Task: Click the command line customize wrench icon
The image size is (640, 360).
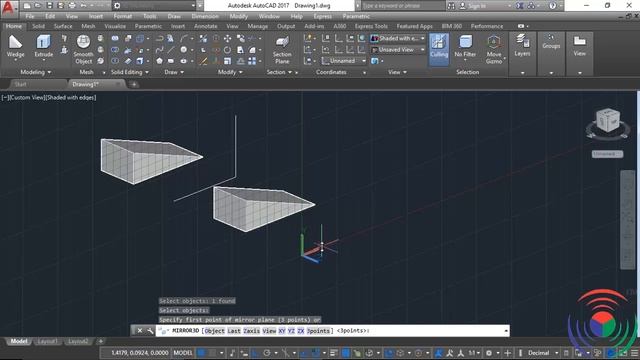Action: (150, 331)
